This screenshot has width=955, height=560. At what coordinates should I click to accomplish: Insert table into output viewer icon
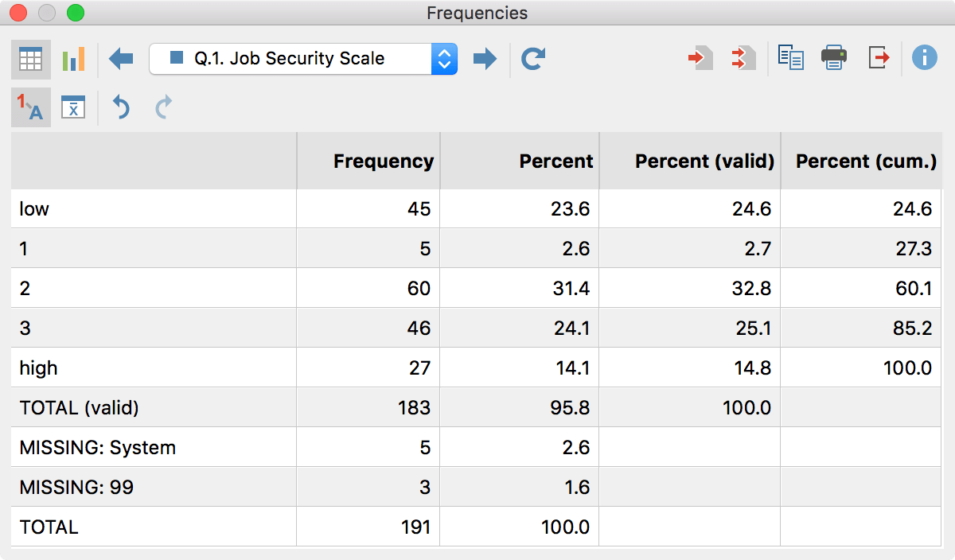(x=700, y=58)
